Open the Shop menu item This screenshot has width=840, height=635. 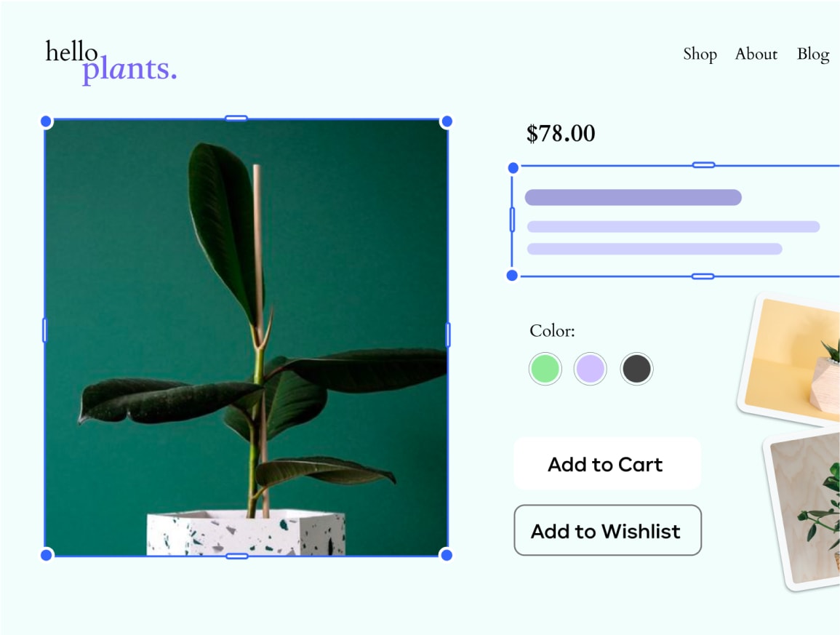point(700,55)
